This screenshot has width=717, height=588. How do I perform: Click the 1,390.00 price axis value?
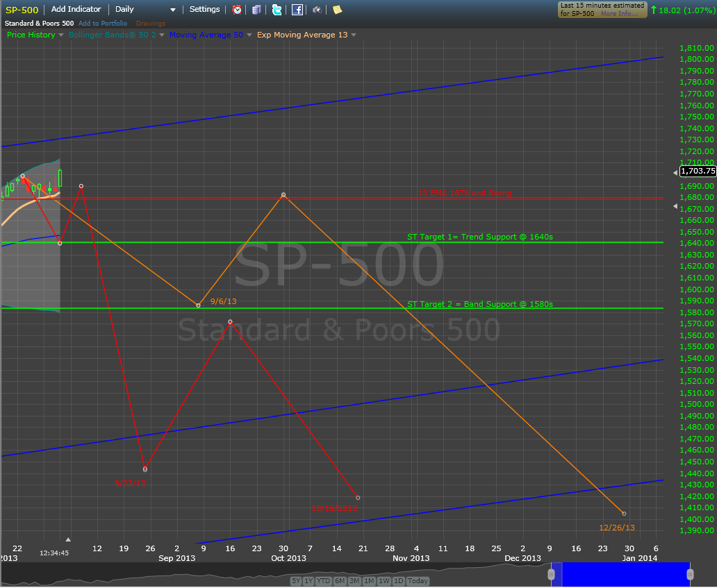pyautogui.click(x=697, y=530)
